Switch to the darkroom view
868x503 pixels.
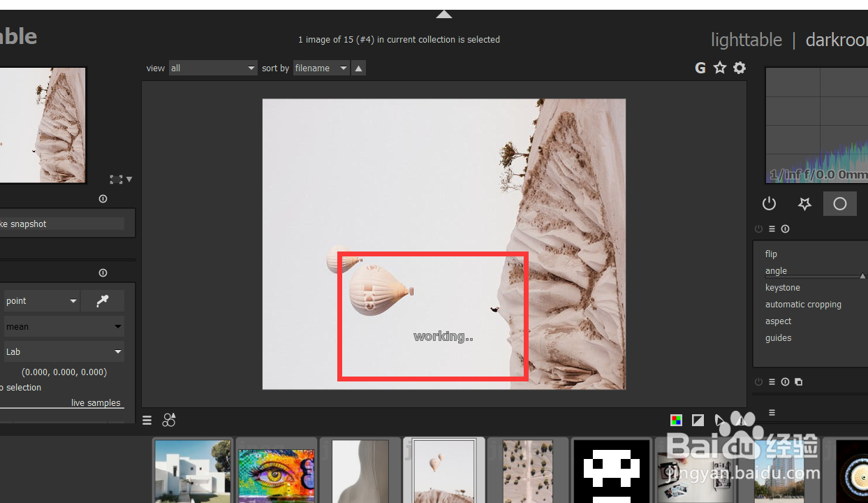(x=837, y=40)
